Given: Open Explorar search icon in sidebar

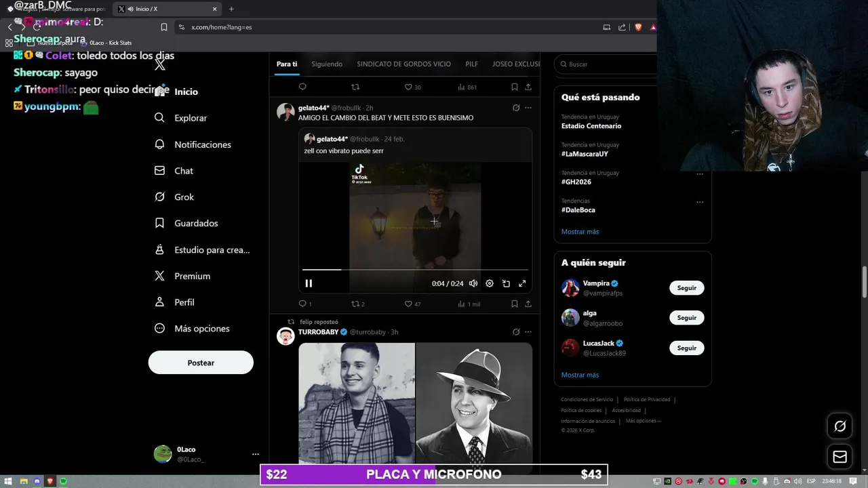Looking at the screenshot, I should click(x=160, y=117).
